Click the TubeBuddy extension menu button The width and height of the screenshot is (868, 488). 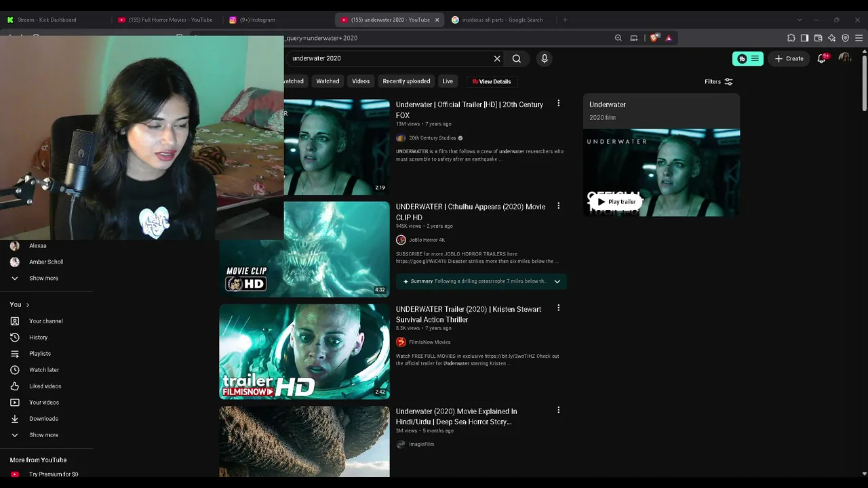point(748,58)
